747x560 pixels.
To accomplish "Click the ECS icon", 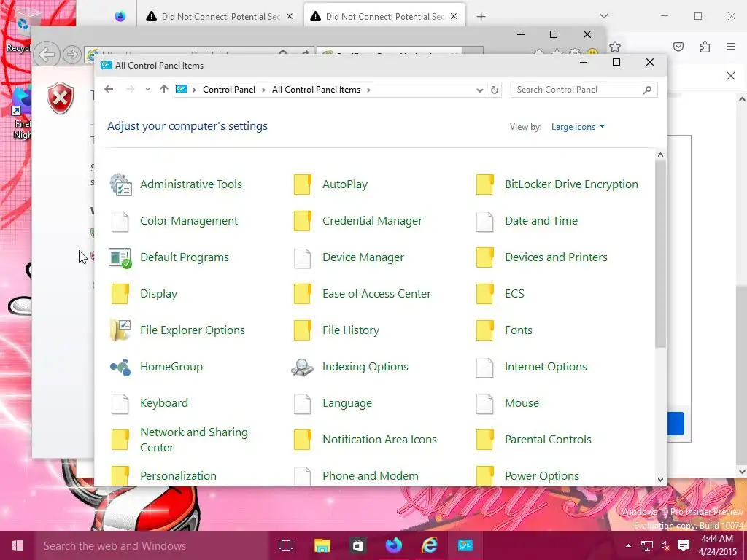I will coord(485,295).
